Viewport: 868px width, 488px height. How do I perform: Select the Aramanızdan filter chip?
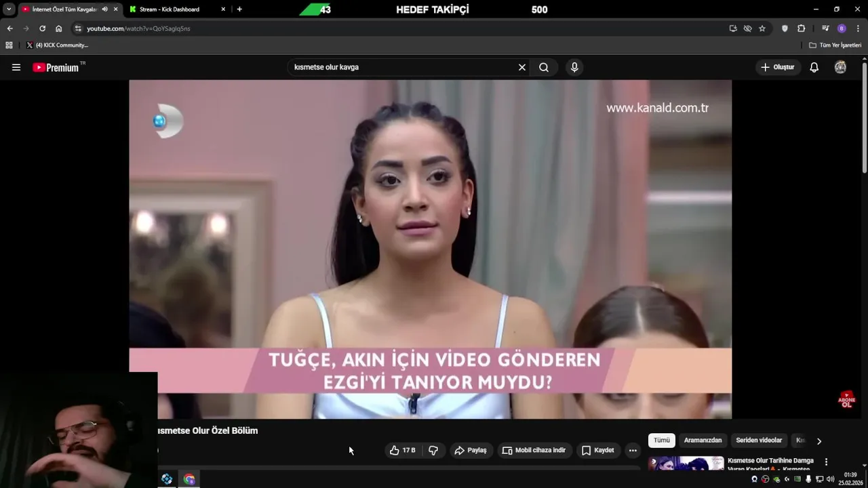[703, 441]
